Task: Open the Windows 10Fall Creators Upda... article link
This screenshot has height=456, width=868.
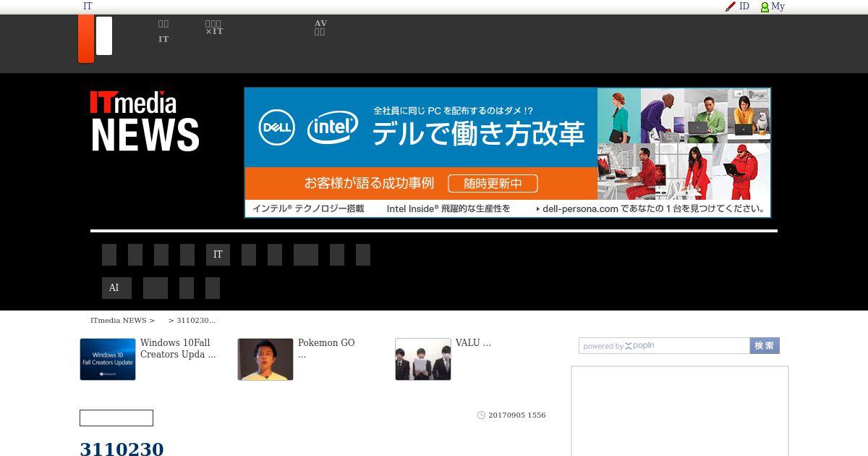Action: point(178,349)
